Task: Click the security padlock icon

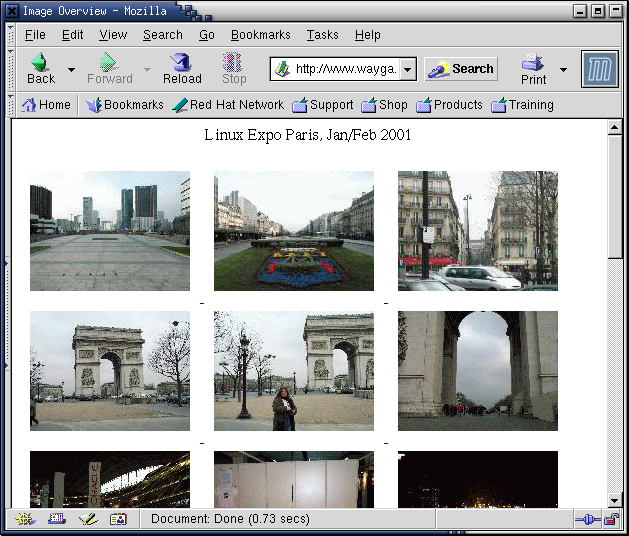Action: point(611,519)
